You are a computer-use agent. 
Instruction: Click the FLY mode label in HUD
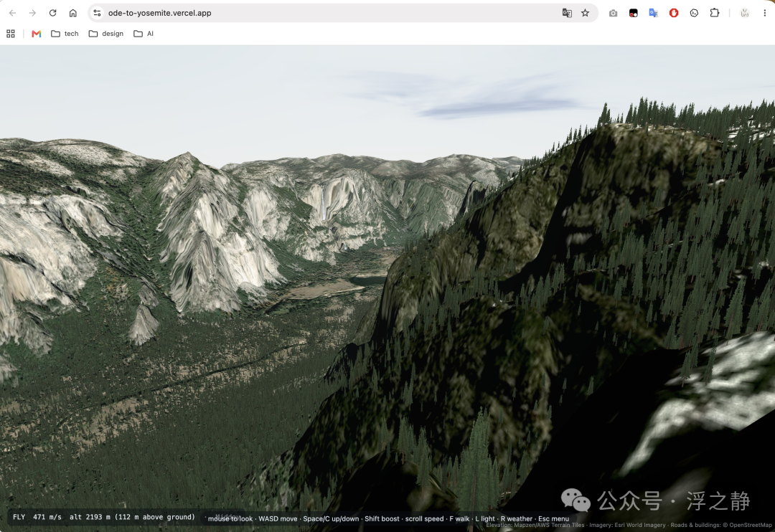(x=19, y=517)
